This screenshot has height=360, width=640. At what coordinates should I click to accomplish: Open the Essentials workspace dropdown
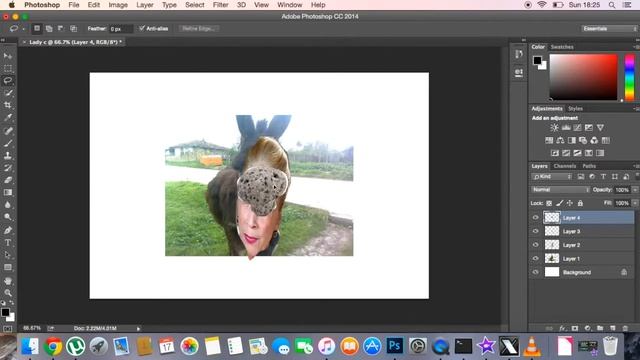[x=609, y=29]
